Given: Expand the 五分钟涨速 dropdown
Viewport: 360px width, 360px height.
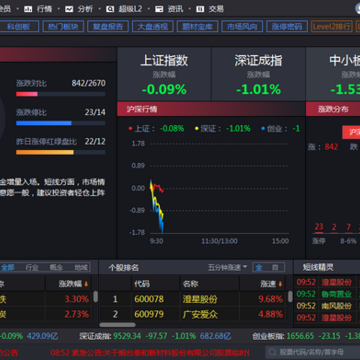Looking at the screenshot, I should 228,267.
